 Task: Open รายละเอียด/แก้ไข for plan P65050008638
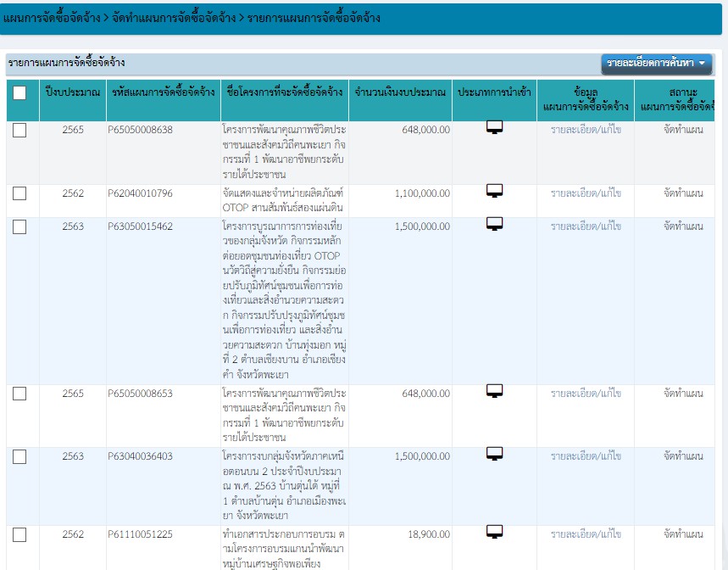click(x=586, y=130)
